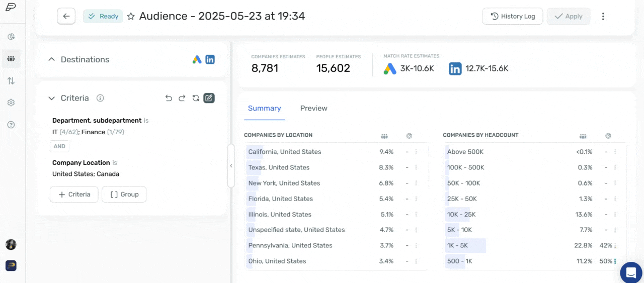Open the help icon in the sidebar
Screen dimensions: 644x283
(x=11, y=125)
